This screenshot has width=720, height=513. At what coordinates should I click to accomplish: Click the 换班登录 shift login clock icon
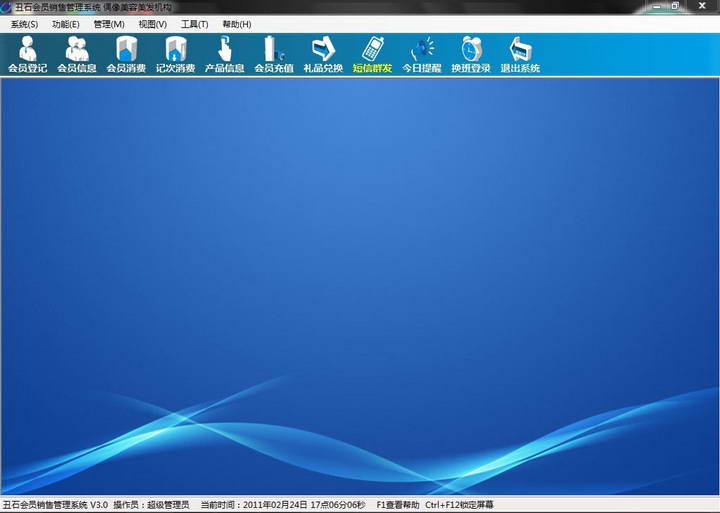471,54
